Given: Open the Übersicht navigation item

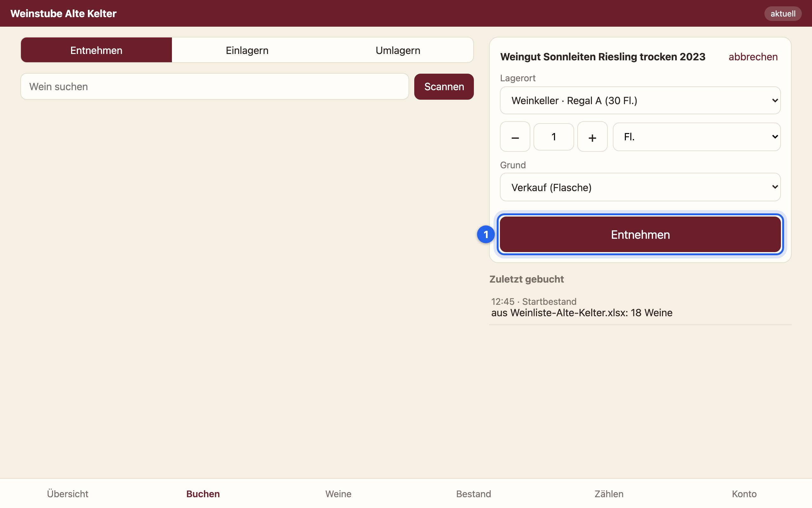Looking at the screenshot, I should (68, 493).
